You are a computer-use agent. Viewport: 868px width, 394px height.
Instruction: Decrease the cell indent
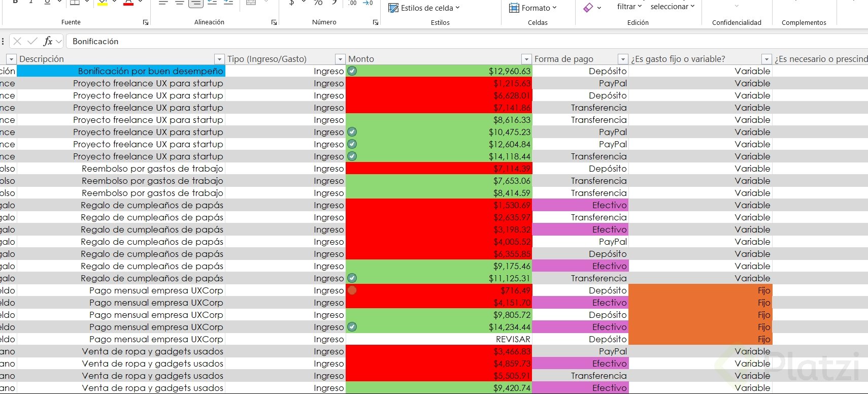[x=212, y=3]
